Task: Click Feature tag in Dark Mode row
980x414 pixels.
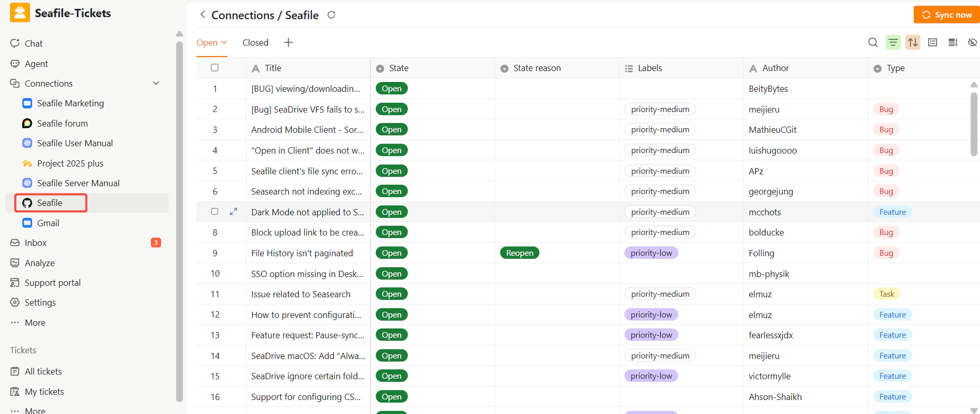Action: tap(892, 212)
